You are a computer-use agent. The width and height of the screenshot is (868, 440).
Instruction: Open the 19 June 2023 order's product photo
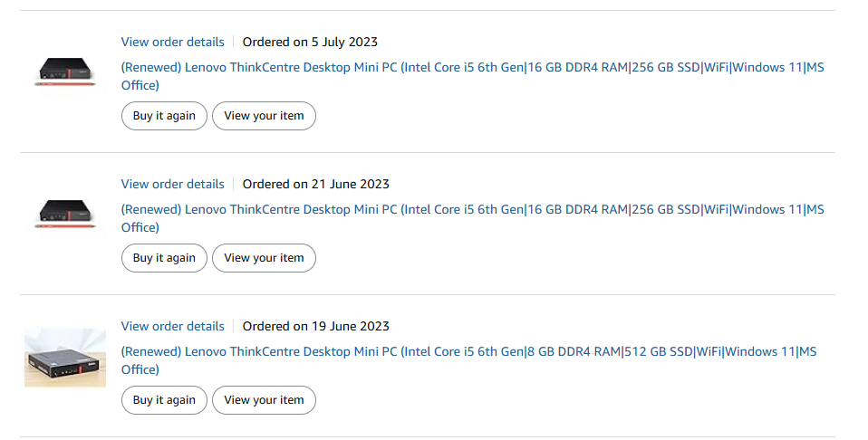[x=65, y=358]
